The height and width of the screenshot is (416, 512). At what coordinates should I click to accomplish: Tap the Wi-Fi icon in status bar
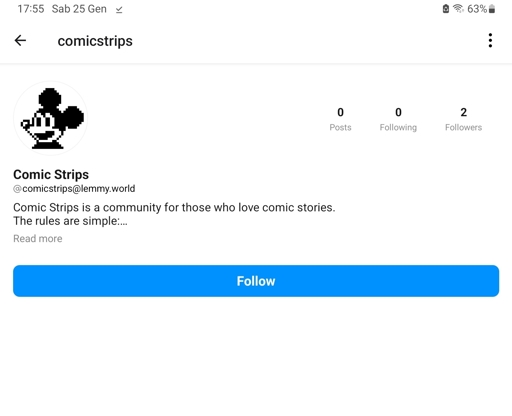coord(458,9)
